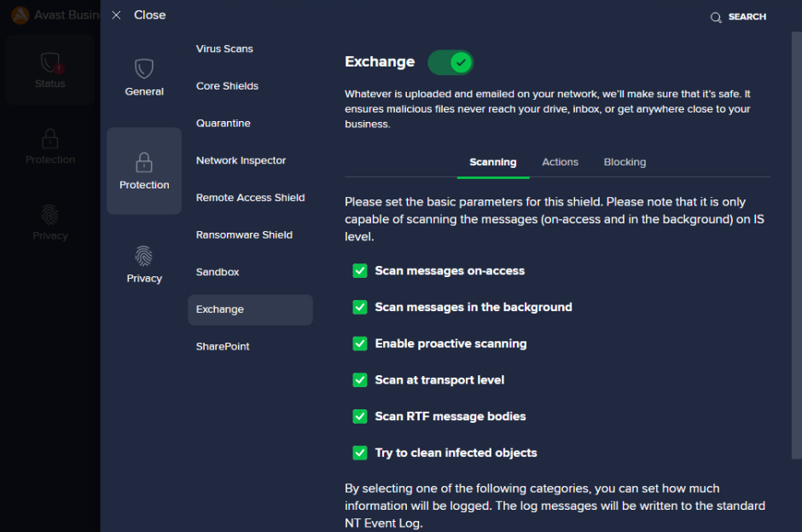Image resolution: width=802 pixels, height=532 pixels.
Task: Click the search magnifier icon
Action: click(x=716, y=17)
